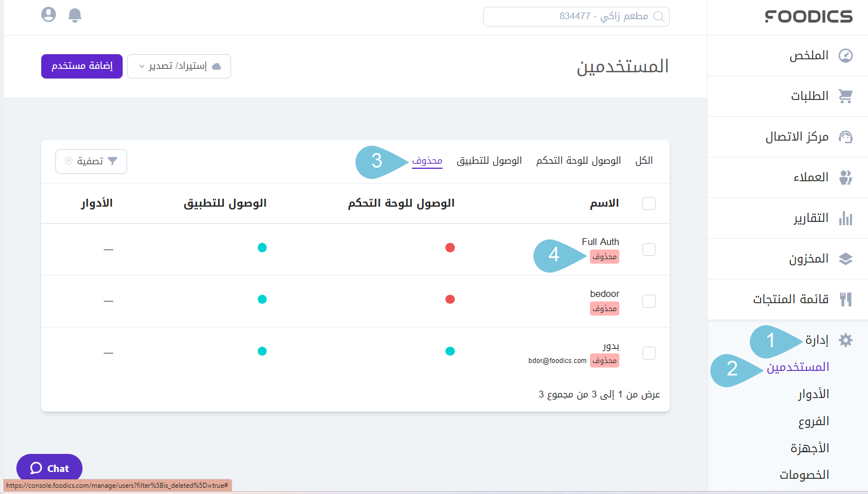Check the bedoor user row checkbox
Screen dimensions: 868x494
click(649, 301)
